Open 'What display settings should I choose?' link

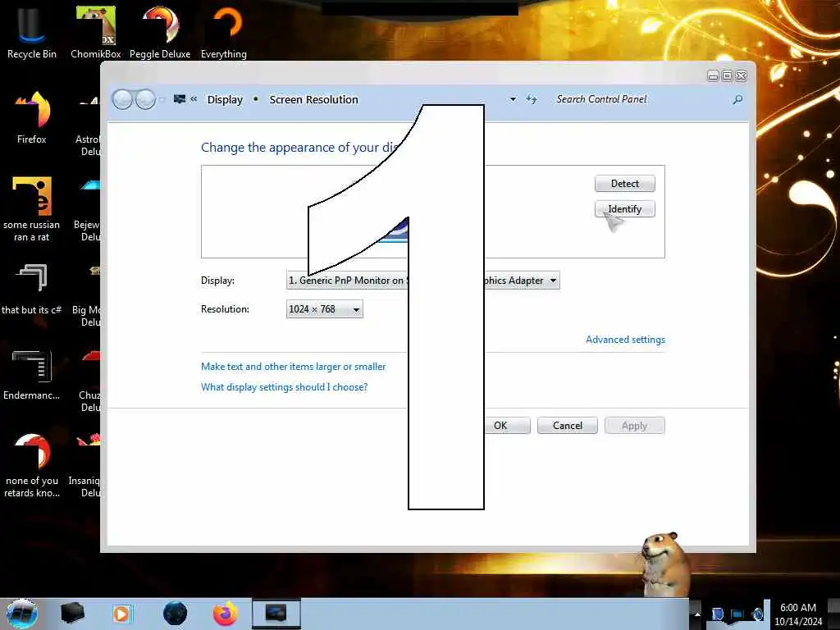284,387
